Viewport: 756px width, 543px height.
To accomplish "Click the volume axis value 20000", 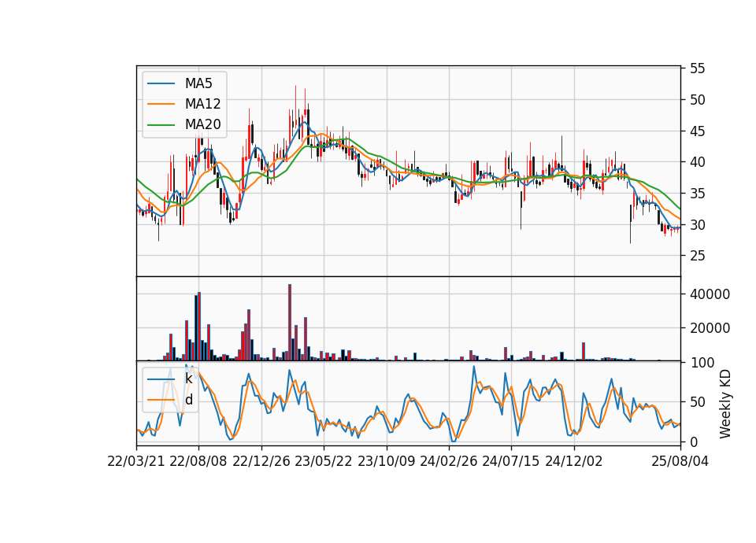I will tap(710, 328).
